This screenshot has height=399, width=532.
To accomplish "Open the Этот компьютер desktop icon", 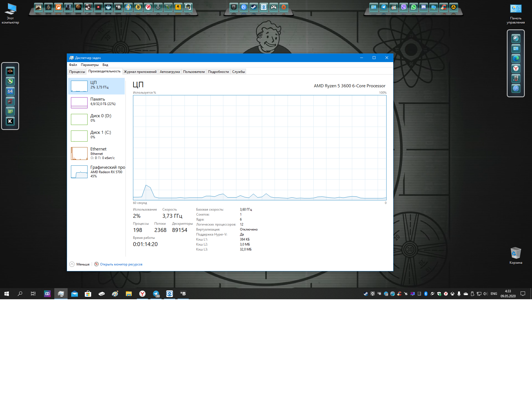I will click(x=11, y=14).
